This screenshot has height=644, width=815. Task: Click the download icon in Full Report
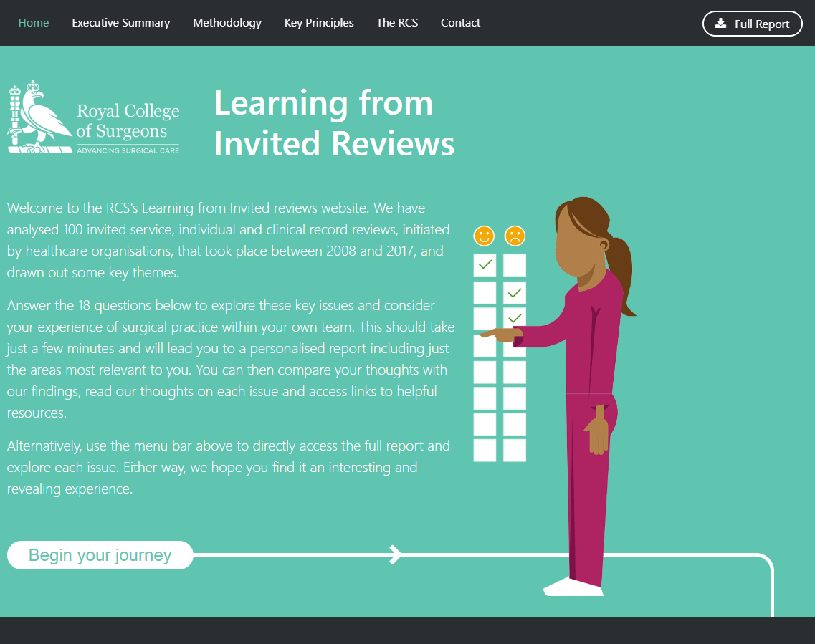click(721, 24)
